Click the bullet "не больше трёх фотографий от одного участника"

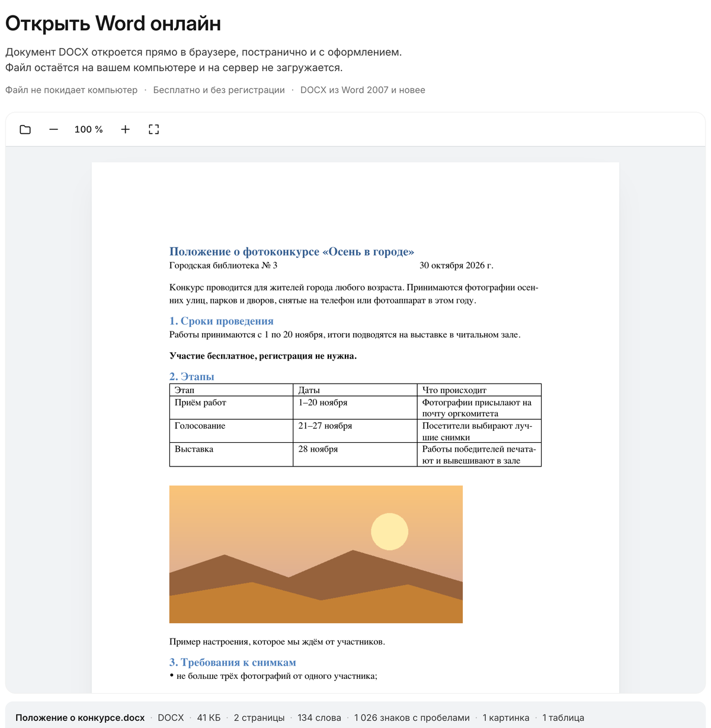(x=276, y=676)
